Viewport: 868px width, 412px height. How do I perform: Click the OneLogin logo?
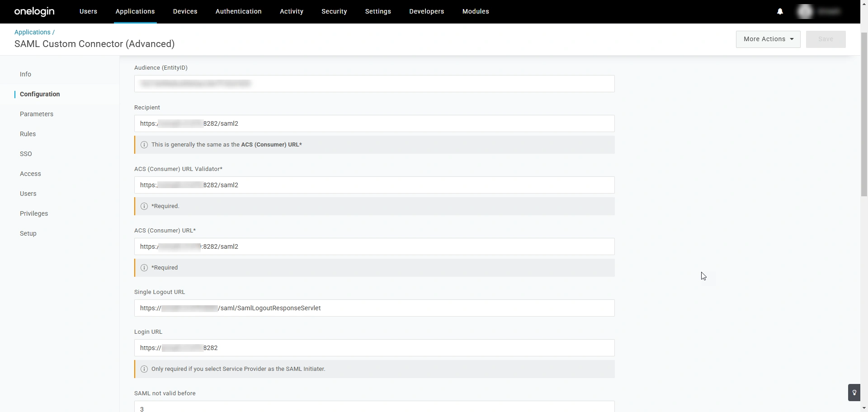(34, 12)
